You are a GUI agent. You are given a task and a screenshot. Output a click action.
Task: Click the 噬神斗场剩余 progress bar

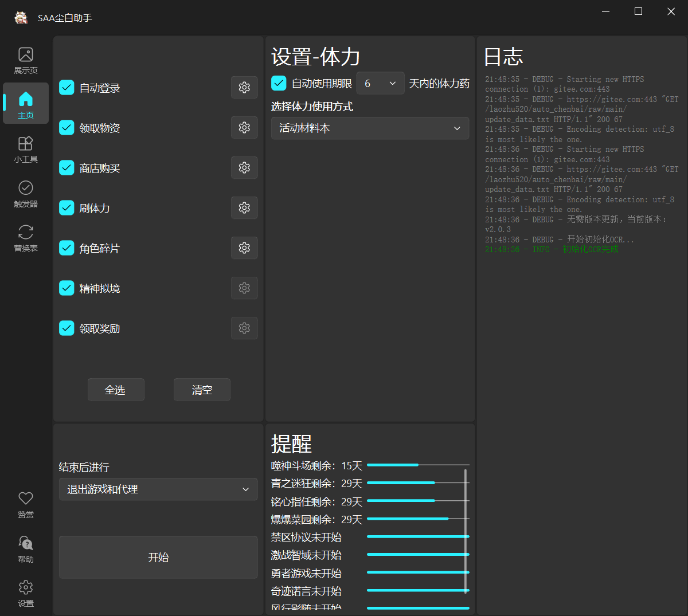point(418,465)
